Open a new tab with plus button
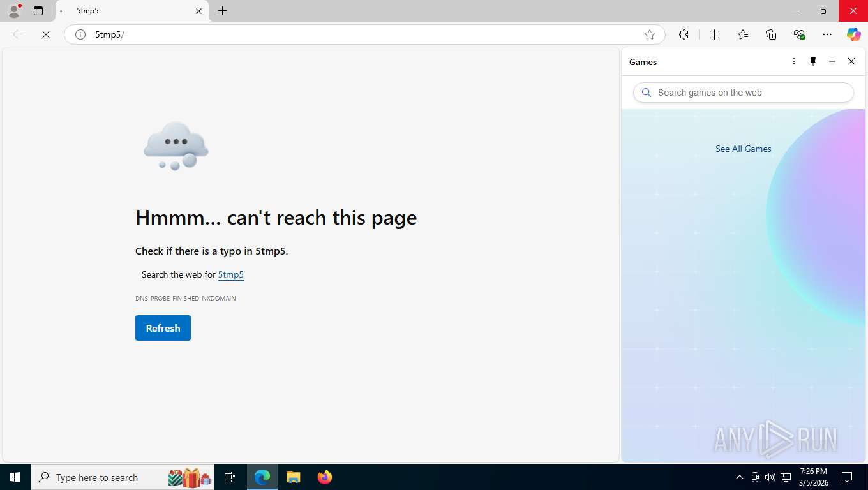Viewport: 868px width, 490px height. 222,11
